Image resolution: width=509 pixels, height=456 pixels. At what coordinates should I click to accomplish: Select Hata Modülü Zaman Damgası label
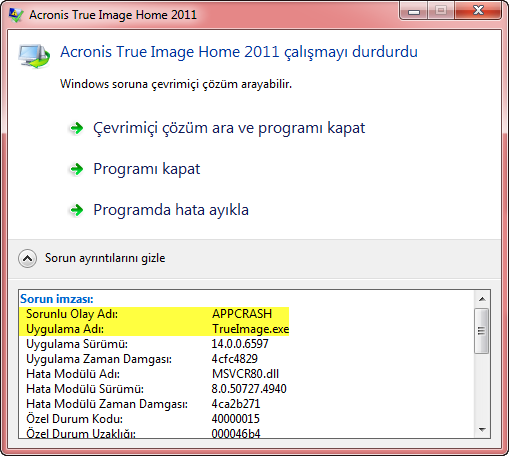click(107, 404)
